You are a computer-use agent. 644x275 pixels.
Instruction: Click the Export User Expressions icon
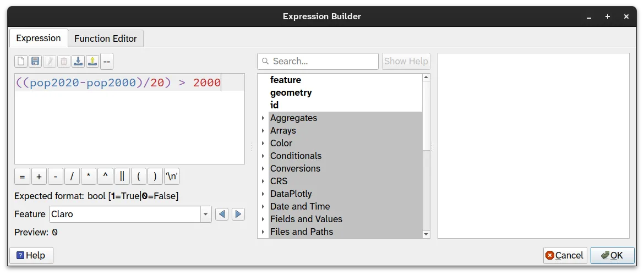pyautogui.click(x=92, y=61)
